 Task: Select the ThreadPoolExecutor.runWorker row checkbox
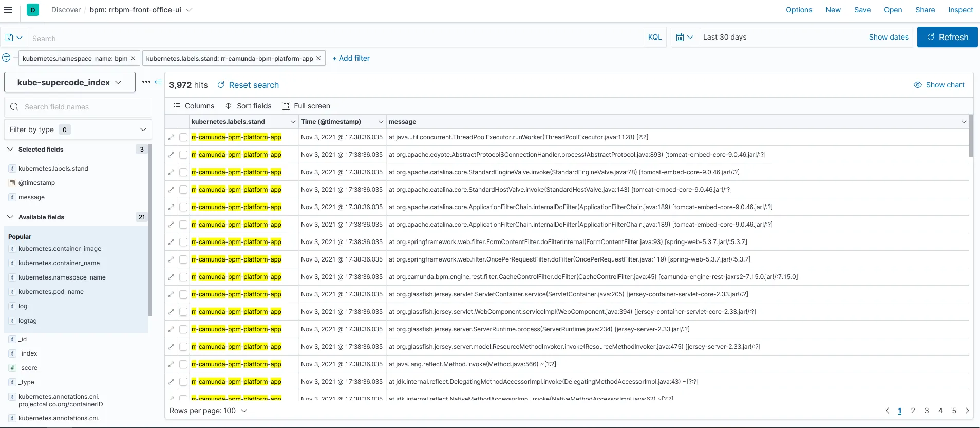[x=183, y=137]
